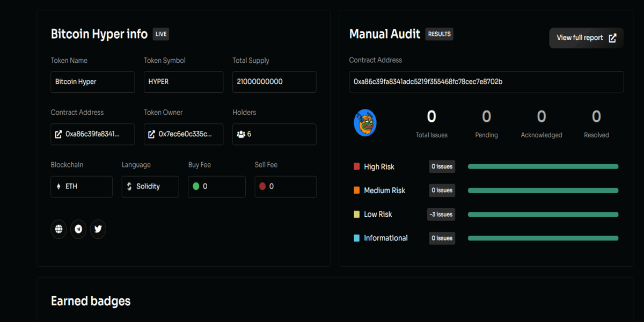Click the Solidity language value
644x322 pixels.
pos(148,187)
